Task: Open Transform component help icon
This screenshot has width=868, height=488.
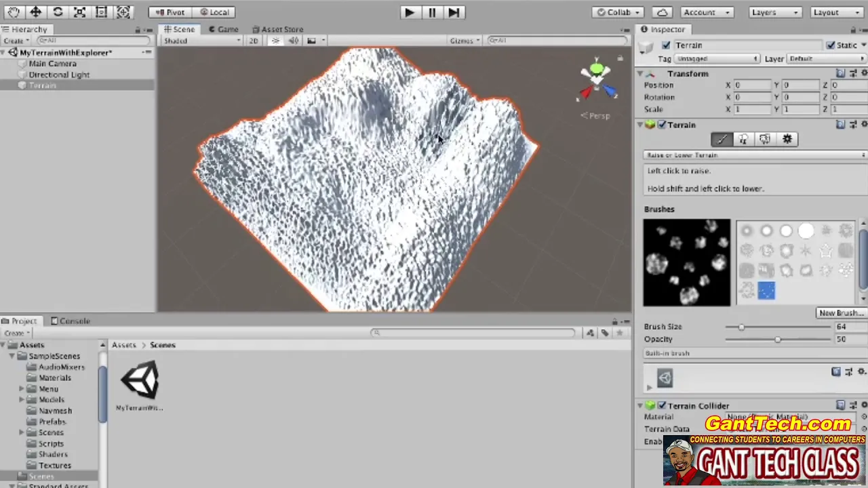Action: point(841,73)
